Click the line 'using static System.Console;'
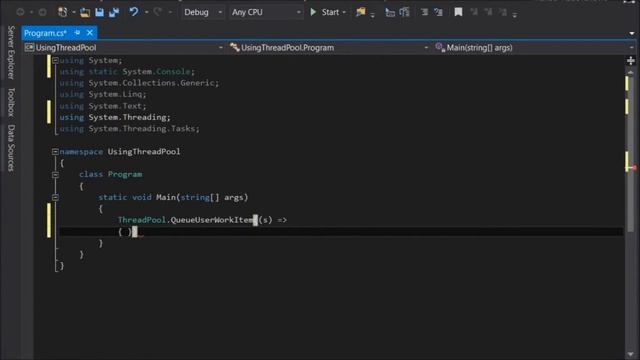Image resolution: width=640 pixels, height=360 pixels. click(127, 71)
